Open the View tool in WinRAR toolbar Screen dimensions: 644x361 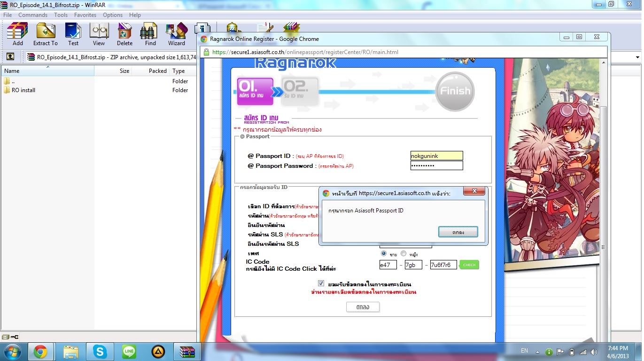[x=99, y=34]
